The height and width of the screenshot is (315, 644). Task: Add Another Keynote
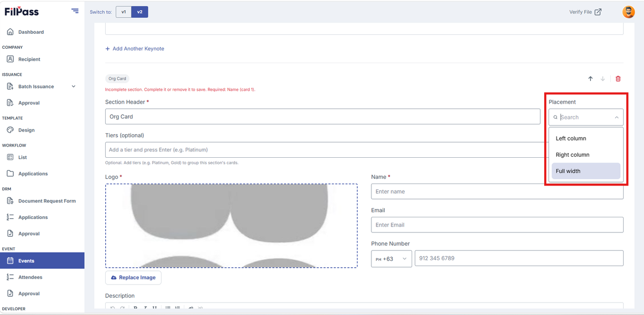click(135, 49)
